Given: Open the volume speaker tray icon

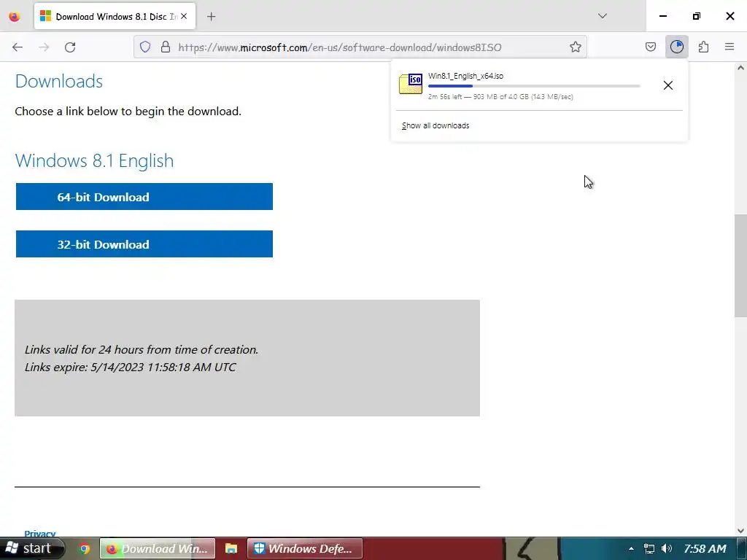Looking at the screenshot, I should coord(667,549).
